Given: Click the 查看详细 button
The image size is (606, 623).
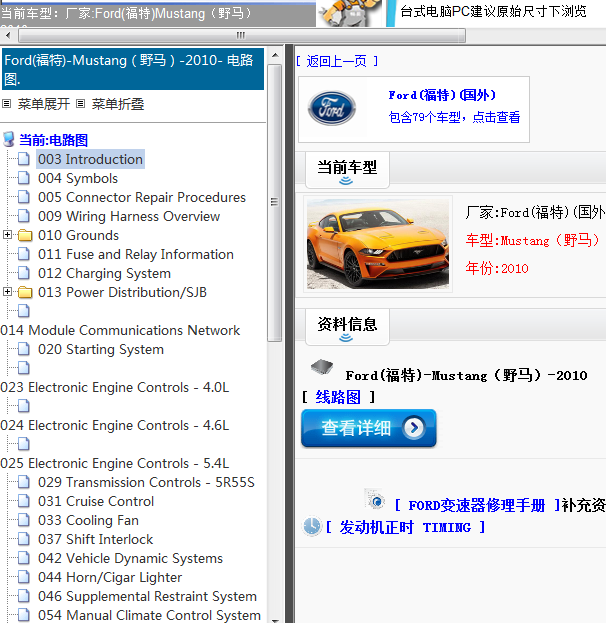Looking at the screenshot, I should pyautogui.click(x=369, y=428).
